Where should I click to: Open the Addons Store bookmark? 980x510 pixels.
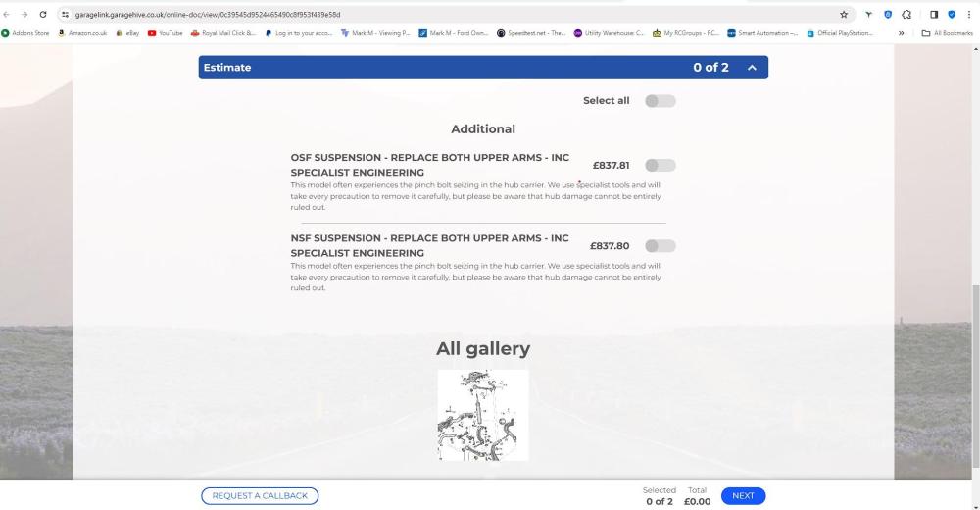coord(25,33)
